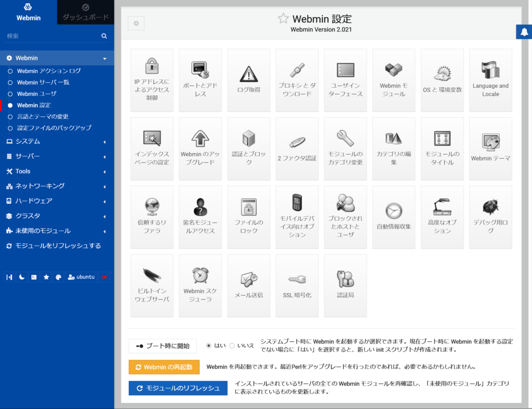Open Webmin アクションログ menu item
Viewport: 532px width, 409px height.
(49, 71)
